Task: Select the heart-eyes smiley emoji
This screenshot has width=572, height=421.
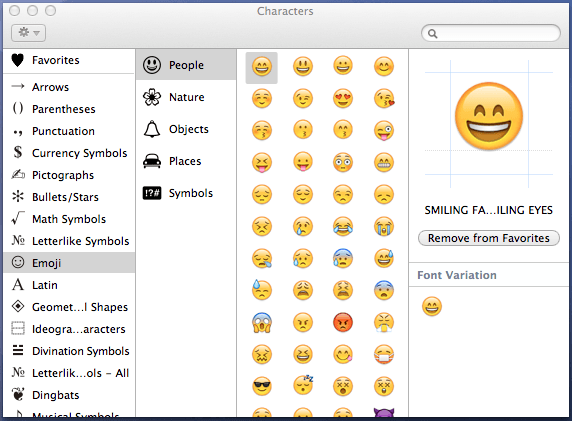Action: coord(343,99)
